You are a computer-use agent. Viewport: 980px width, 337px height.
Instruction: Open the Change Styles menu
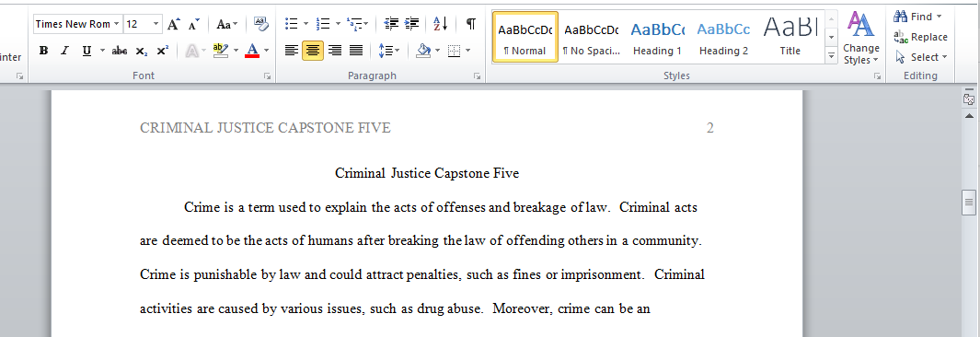click(x=860, y=39)
